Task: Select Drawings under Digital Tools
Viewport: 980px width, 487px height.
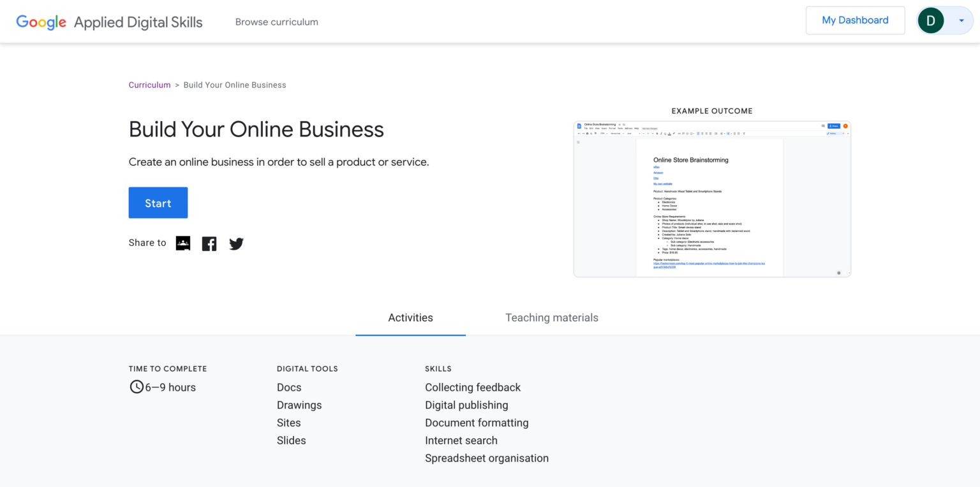Action: (x=299, y=405)
